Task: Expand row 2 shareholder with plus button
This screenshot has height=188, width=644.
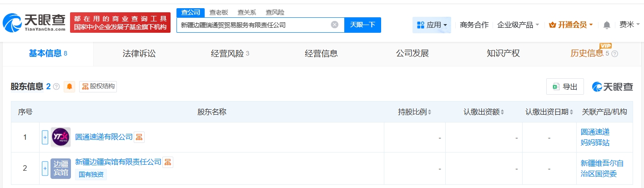Action: pyautogui.click(x=45, y=168)
